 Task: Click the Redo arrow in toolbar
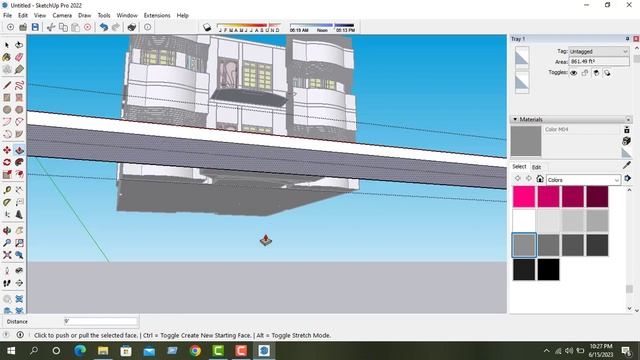coord(116,27)
